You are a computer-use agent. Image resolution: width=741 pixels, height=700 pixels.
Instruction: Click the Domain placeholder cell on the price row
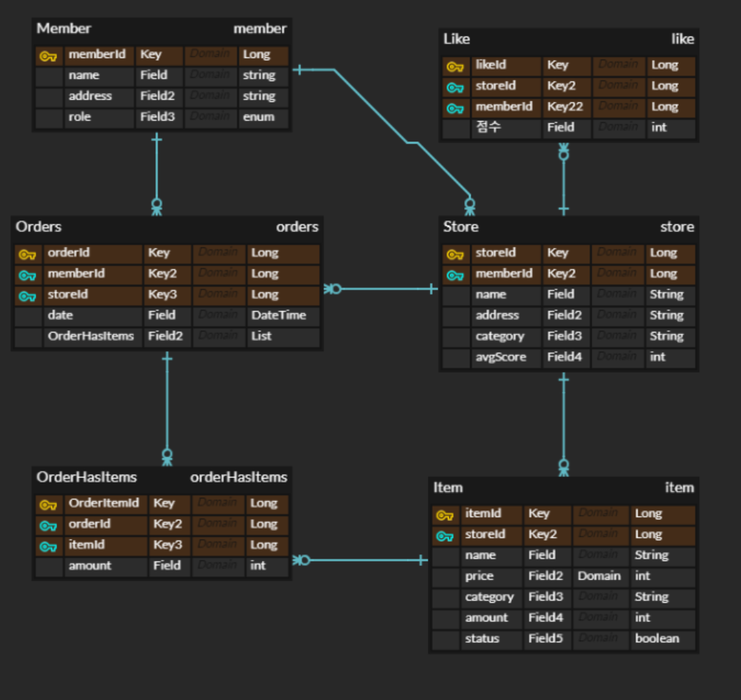(x=600, y=576)
